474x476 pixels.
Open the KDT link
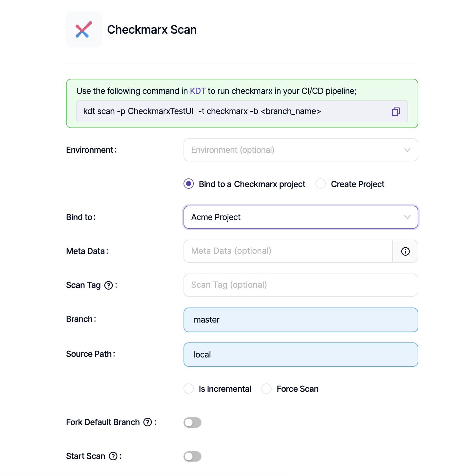(x=198, y=91)
